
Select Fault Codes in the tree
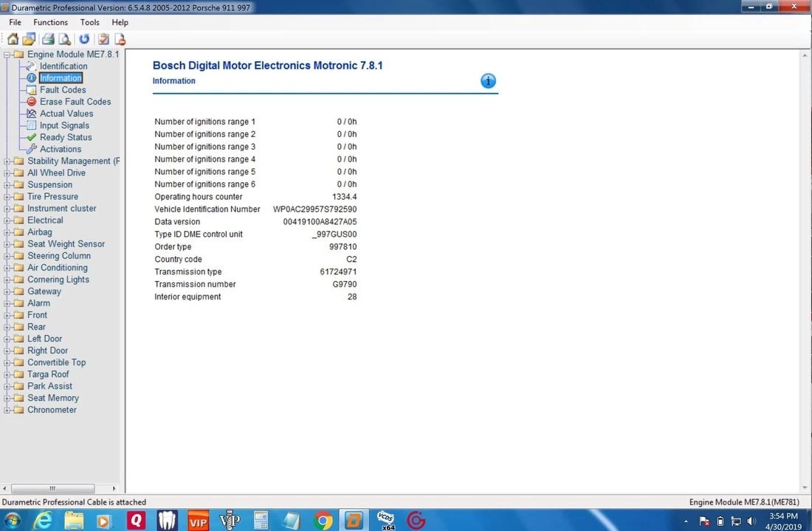(63, 89)
